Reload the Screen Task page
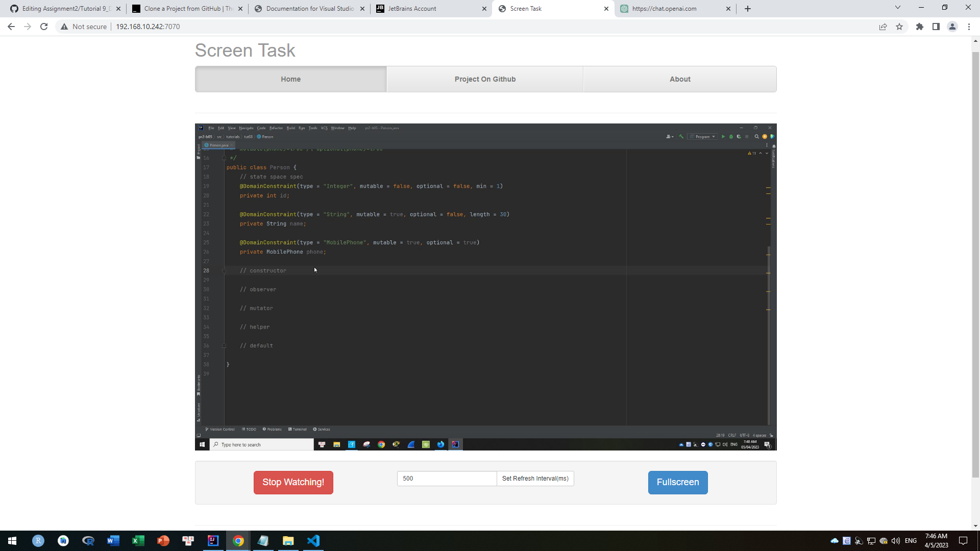 pyautogui.click(x=44, y=27)
